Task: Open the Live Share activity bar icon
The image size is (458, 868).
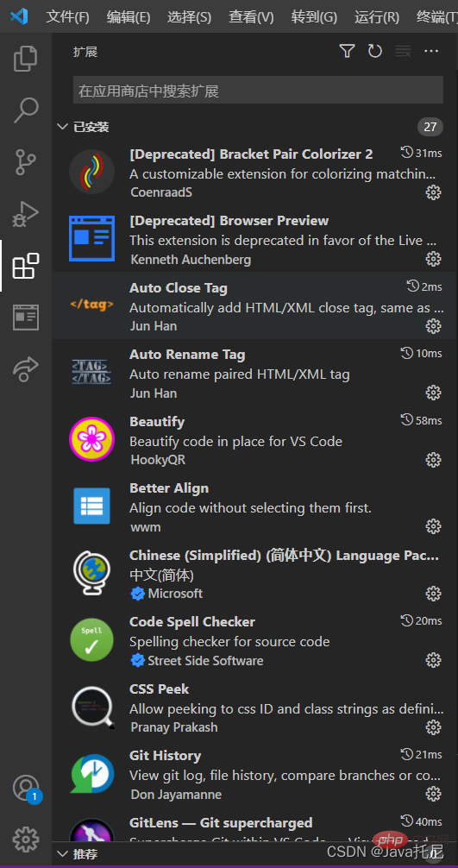Action: (26, 368)
